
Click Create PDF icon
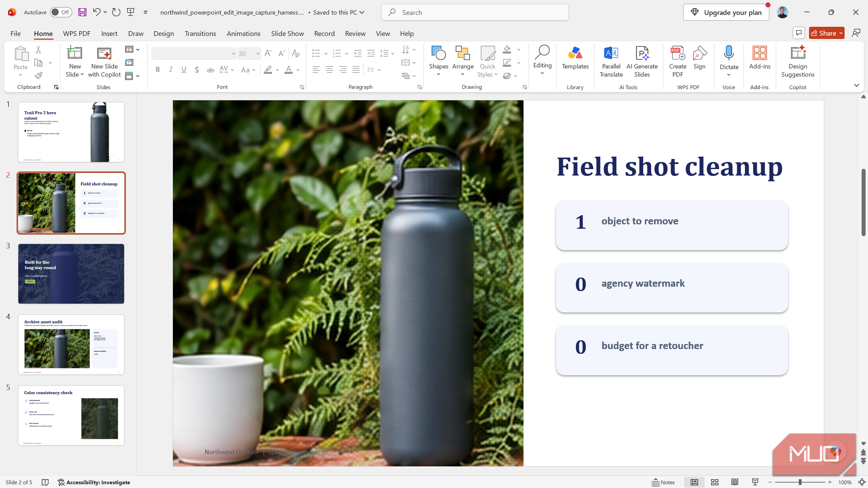[x=677, y=61]
